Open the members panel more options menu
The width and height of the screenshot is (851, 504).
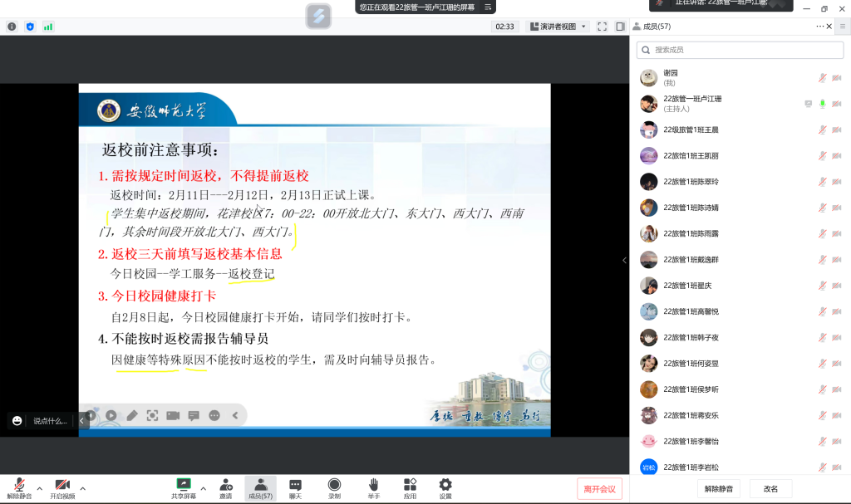pyautogui.click(x=819, y=27)
